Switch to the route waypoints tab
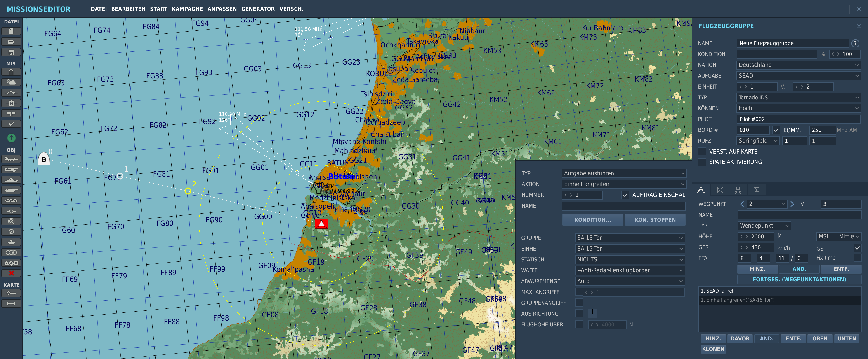 coord(701,190)
